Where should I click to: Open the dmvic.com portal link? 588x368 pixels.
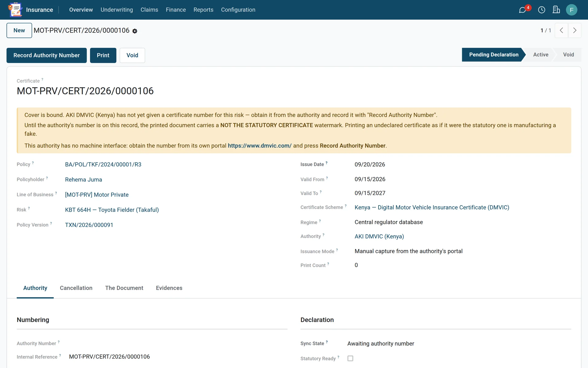tap(259, 146)
